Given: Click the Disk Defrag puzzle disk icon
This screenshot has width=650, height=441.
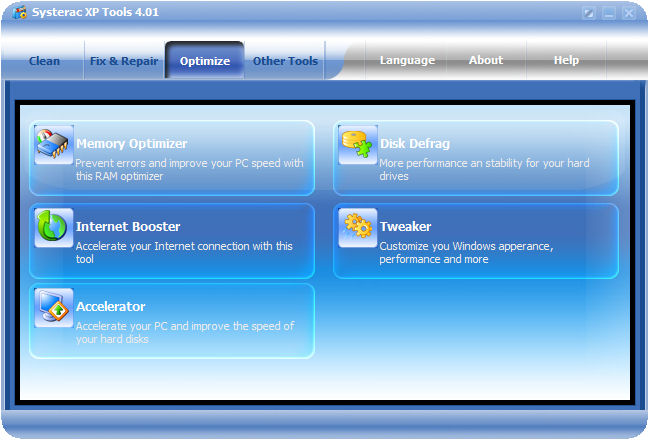Looking at the screenshot, I should coord(358,145).
